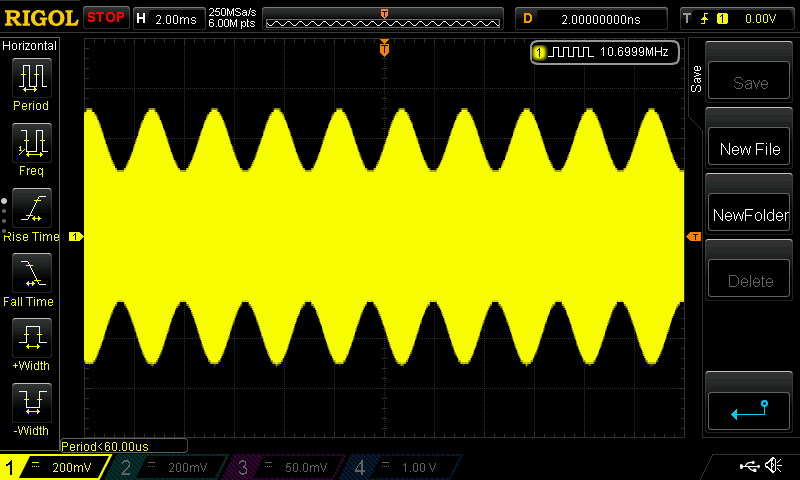Click the orange trigger level marker at right
The width and height of the screenshot is (800, 480).
click(693, 237)
